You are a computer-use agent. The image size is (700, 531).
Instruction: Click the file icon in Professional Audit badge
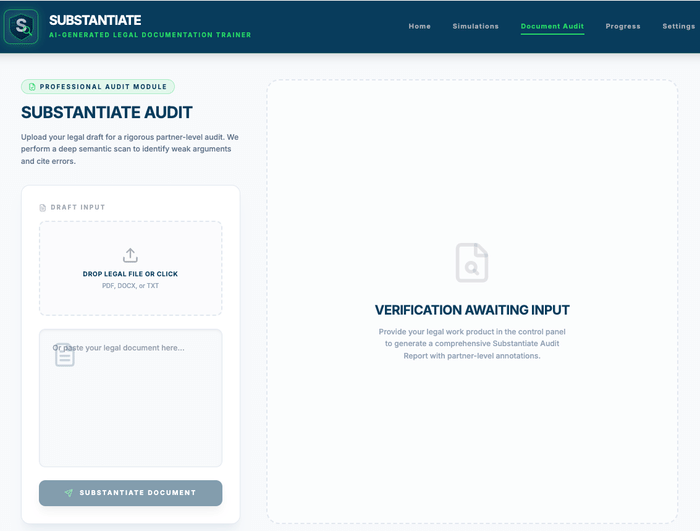point(32,87)
